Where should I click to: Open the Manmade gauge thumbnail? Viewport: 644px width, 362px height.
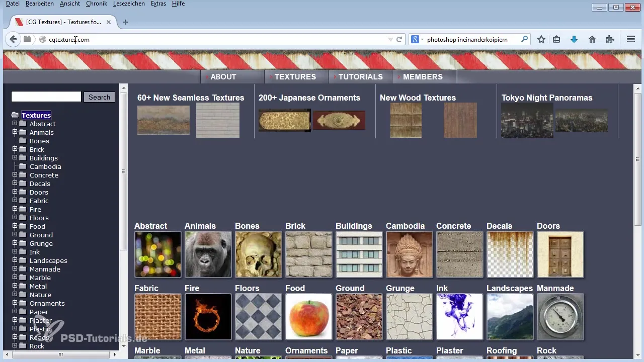[560, 317]
